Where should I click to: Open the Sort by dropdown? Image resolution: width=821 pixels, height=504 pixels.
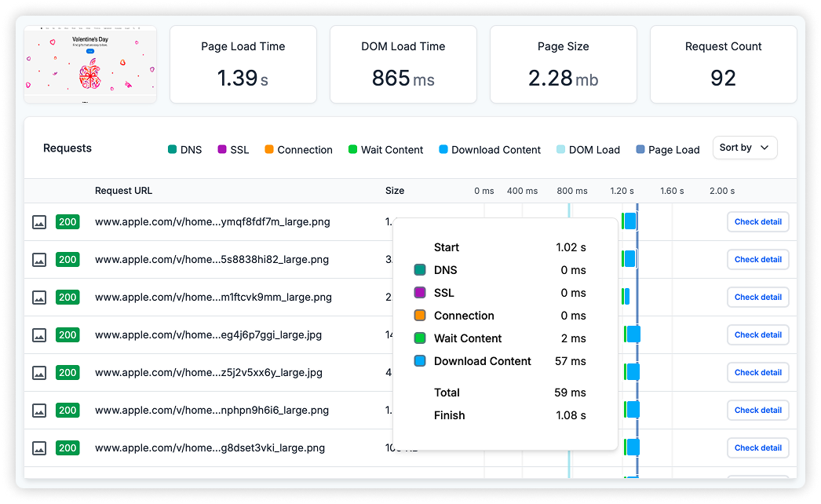click(744, 148)
